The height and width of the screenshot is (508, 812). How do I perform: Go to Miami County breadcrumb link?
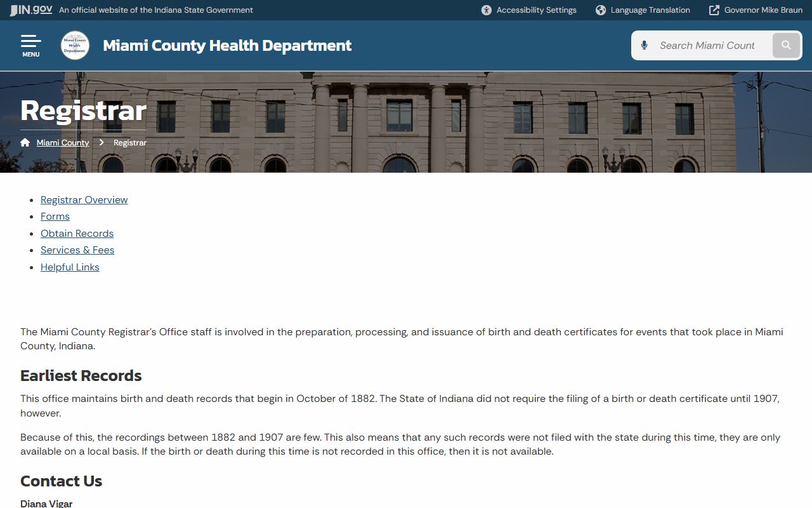[63, 143]
